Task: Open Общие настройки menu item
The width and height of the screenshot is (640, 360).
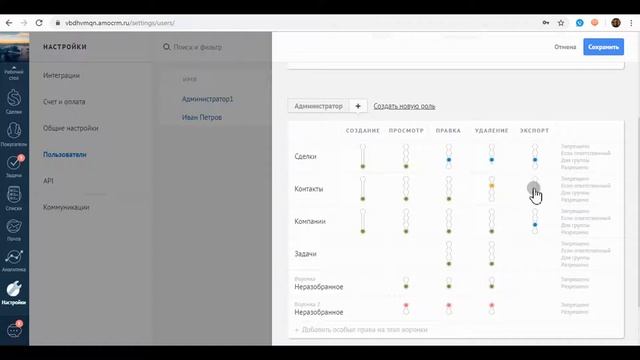Action: (71, 128)
